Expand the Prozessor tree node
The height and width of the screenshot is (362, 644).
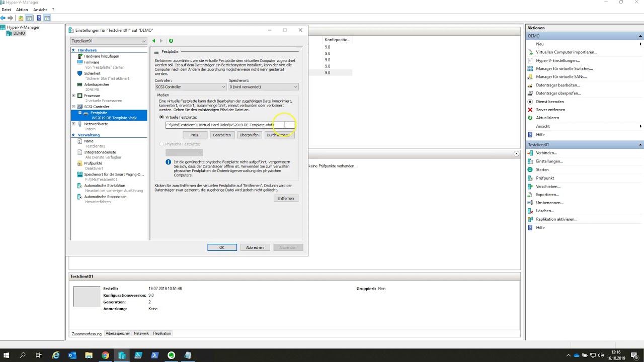coord(73,96)
